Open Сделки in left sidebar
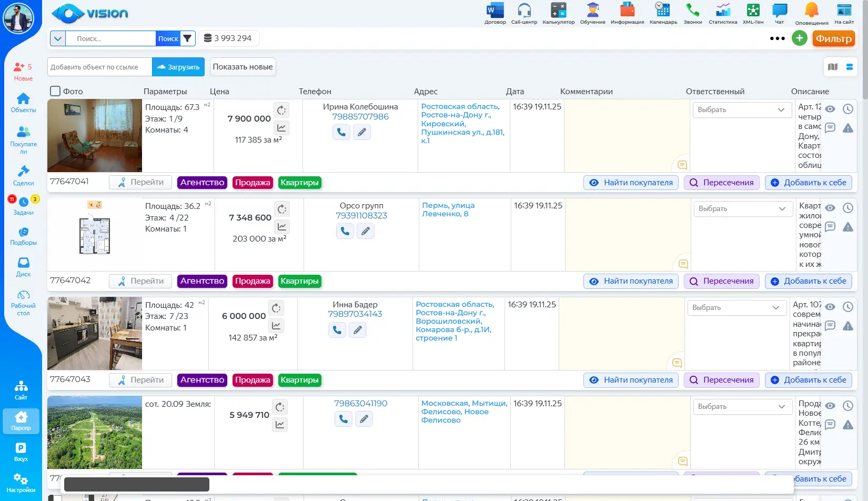 pyautogui.click(x=23, y=176)
